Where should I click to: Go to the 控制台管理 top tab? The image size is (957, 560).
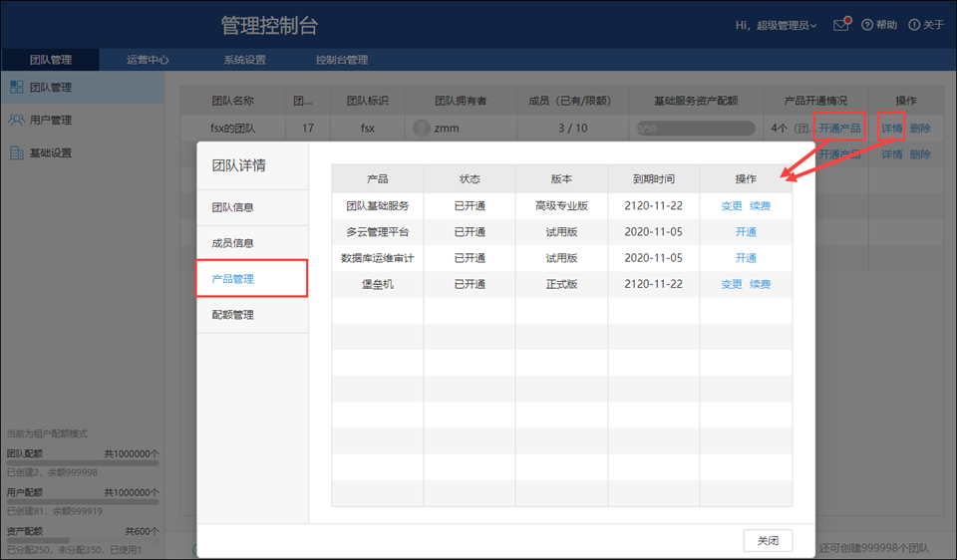click(x=341, y=60)
